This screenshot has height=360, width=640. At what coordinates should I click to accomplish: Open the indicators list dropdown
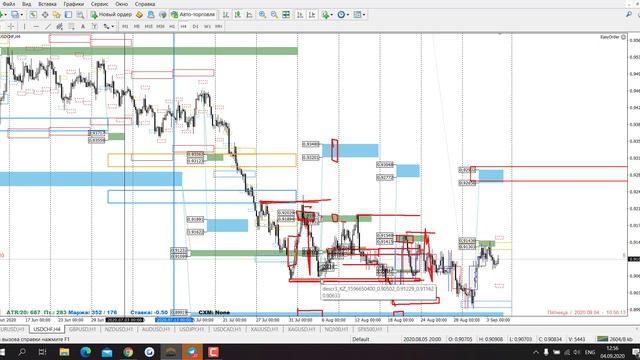tap(331, 15)
